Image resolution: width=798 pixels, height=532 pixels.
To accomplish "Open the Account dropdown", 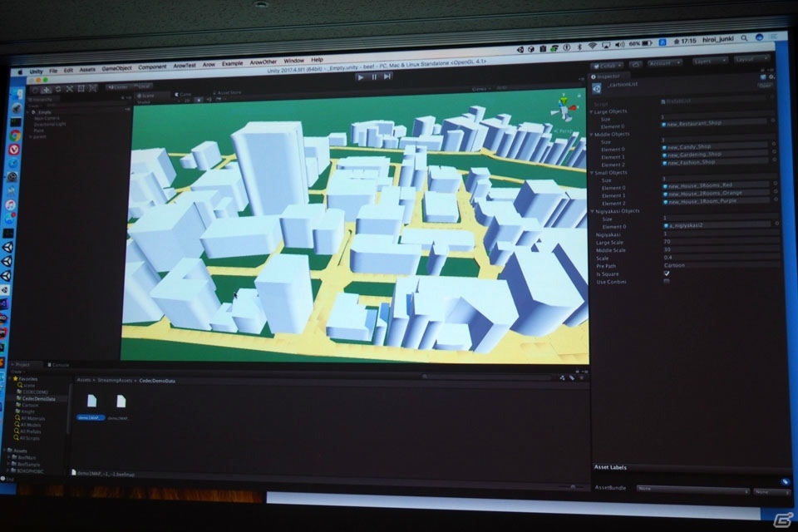I will [665, 63].
